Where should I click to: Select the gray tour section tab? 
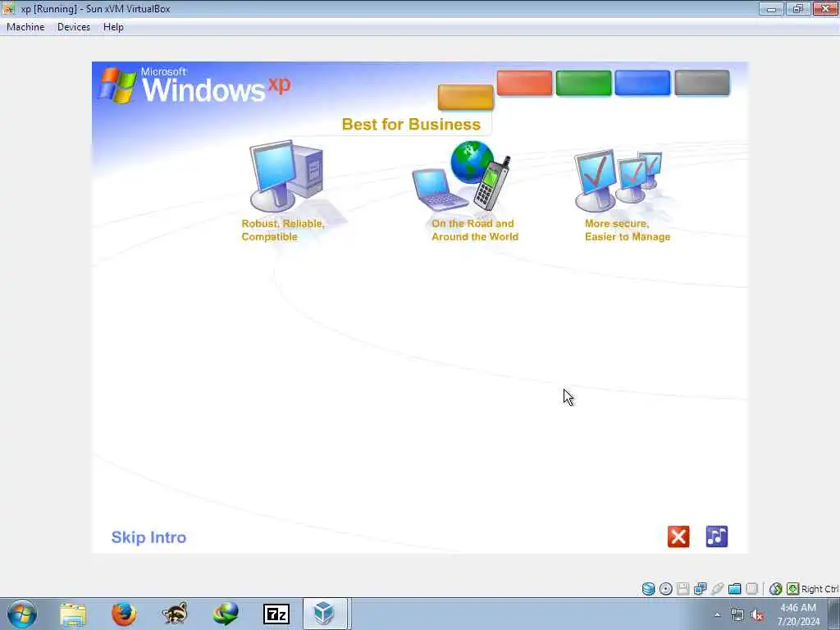coord(702,83)
